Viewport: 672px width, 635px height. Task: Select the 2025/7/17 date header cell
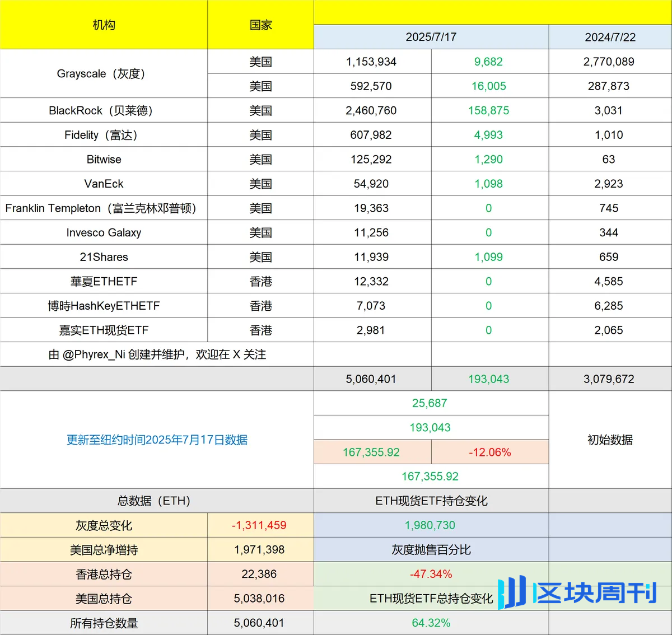[x=431, y=37]
